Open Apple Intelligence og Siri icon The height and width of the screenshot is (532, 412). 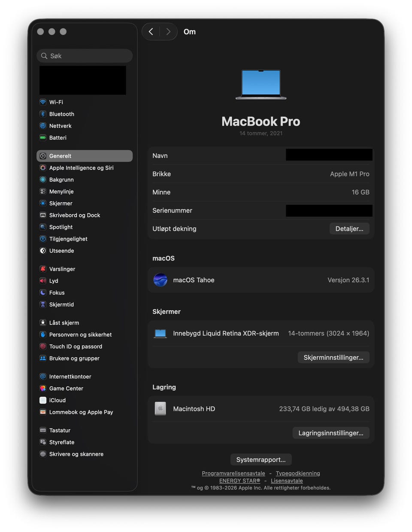pyautogui.click(x=43, y=168)
